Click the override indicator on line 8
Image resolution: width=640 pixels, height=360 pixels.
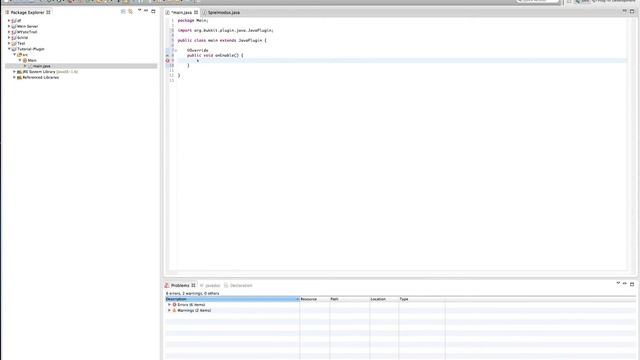[167, 55]
